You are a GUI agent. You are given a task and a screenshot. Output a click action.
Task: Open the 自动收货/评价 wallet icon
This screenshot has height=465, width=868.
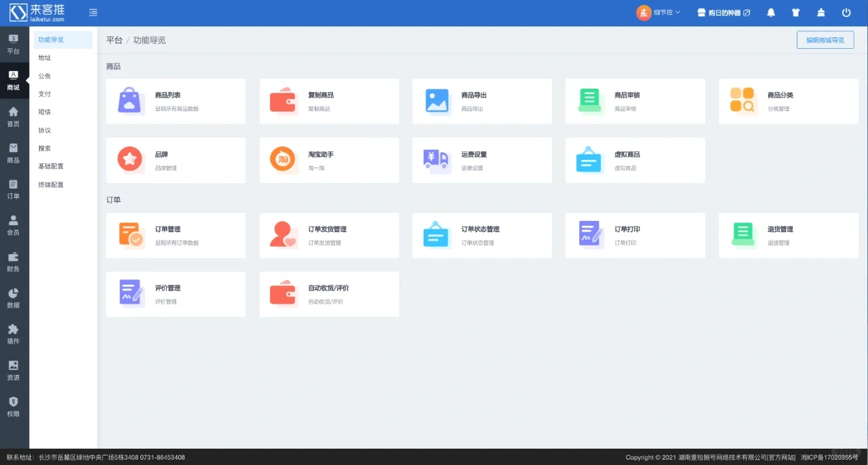tap(283, 294)
